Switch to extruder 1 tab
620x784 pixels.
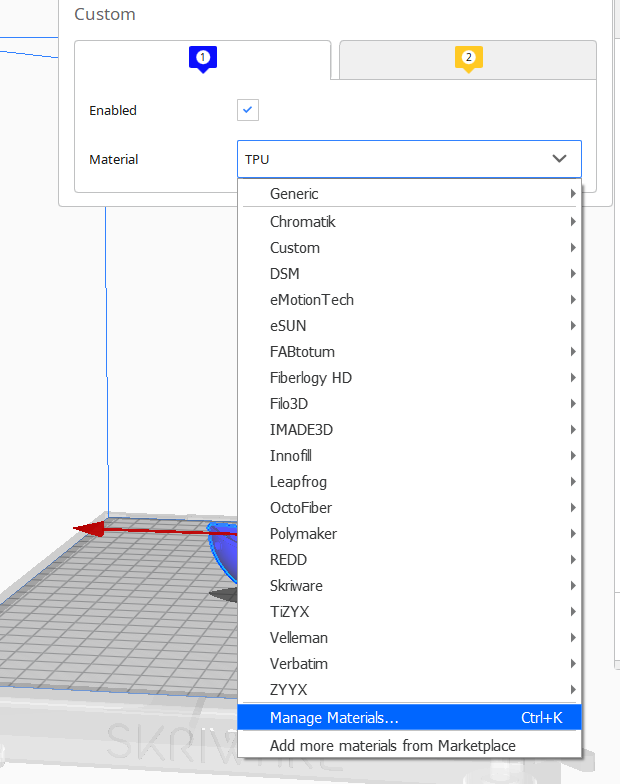click(202, 60)
